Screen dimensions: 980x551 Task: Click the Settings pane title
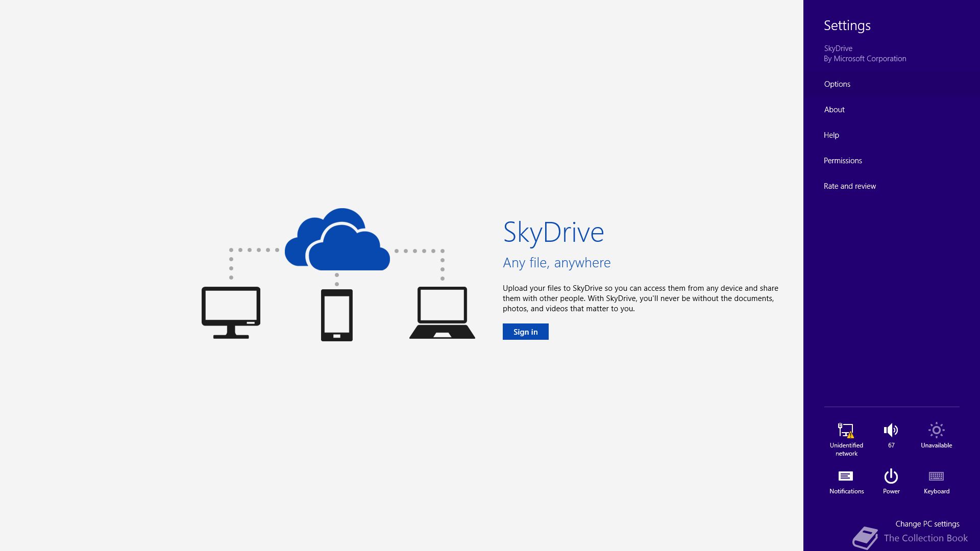click(x=847, y=26)
